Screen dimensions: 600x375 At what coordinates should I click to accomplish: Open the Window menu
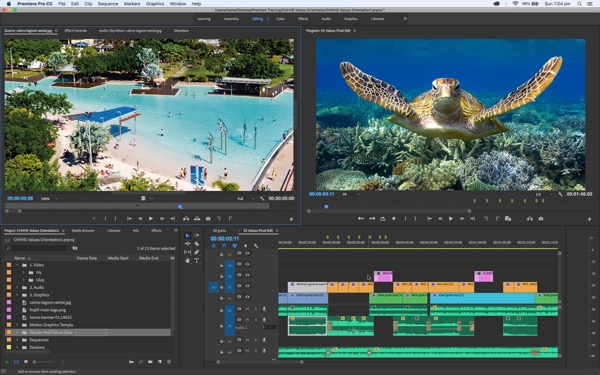178,4
